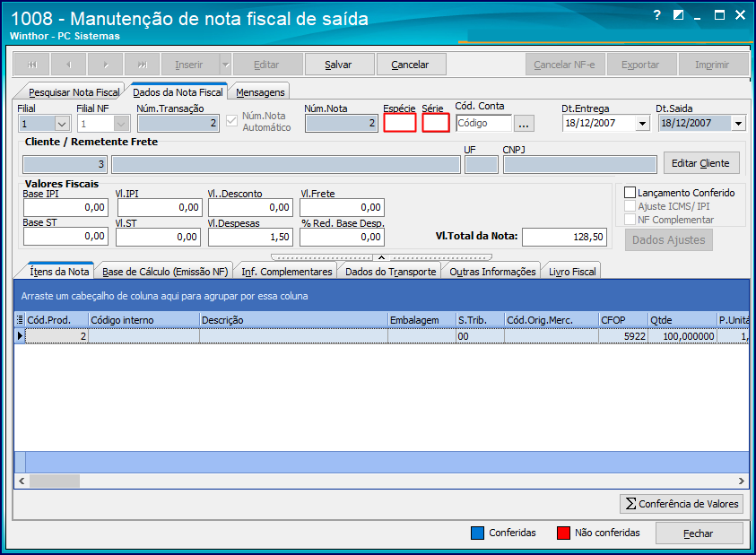Open Cód. Conta lookup ellipsis button
Screen dimensions: 756x555
tap(524, 124)
